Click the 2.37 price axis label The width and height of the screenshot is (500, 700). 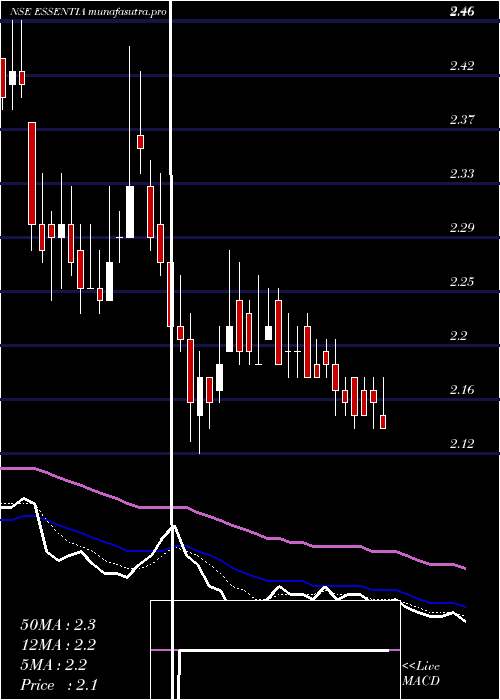462,120
